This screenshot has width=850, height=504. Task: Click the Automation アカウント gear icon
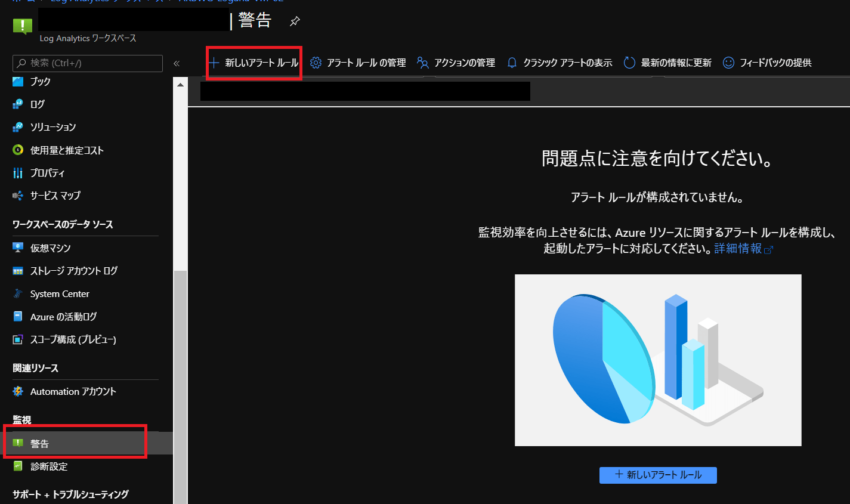[x=18, y=391]
